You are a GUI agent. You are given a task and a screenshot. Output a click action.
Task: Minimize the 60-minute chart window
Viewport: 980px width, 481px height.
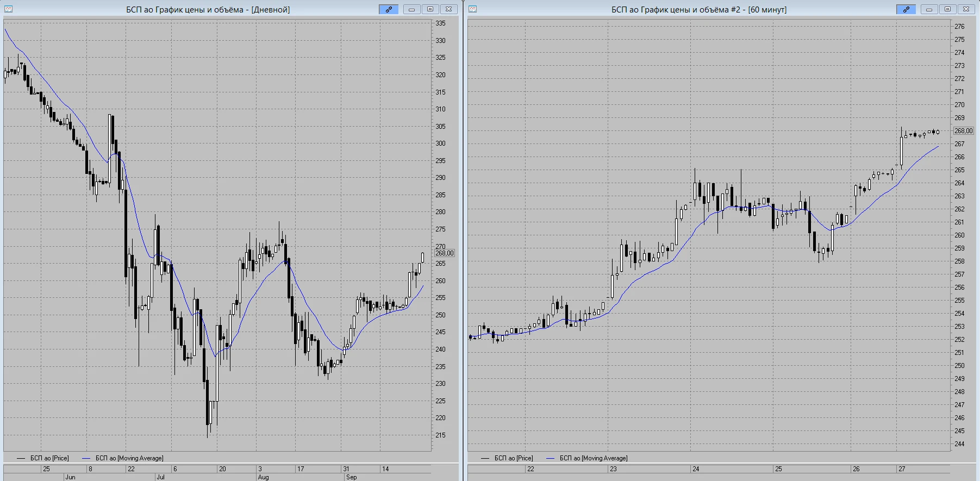[929, 9]
